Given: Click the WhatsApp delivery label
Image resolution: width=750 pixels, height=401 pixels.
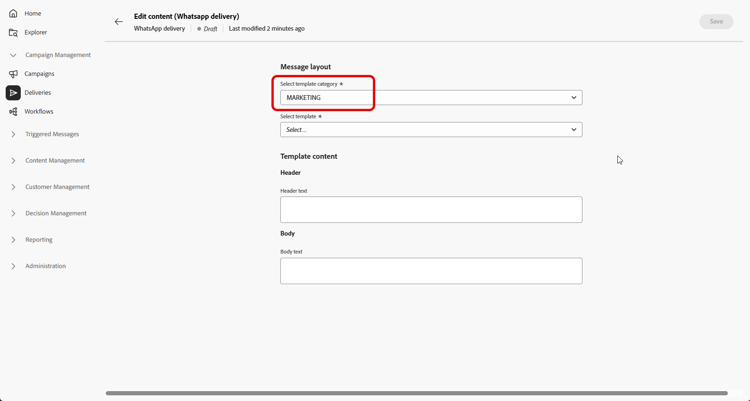Looking at the screenshot, I should coord(159,29).
